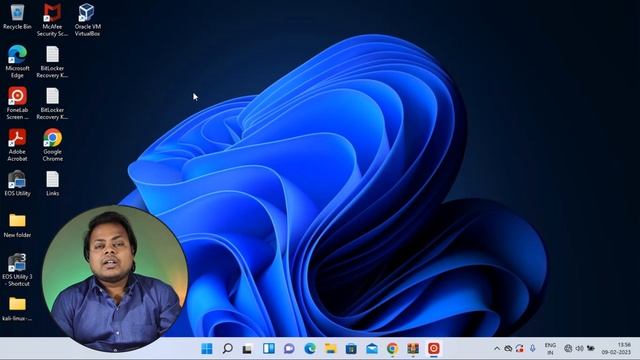Select the Links text file
Screen dimensions: 640x360
52,183
